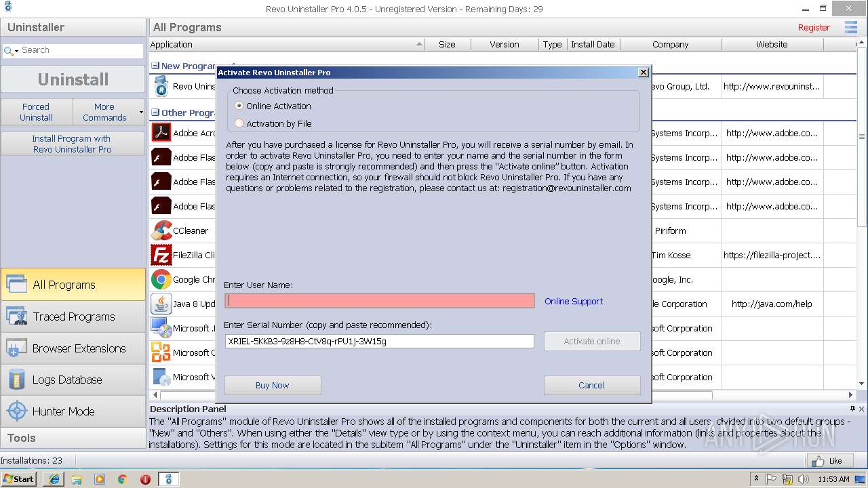Select Activation by File radio button
Screen dimensions: 868x488
(x=239, y=123)
